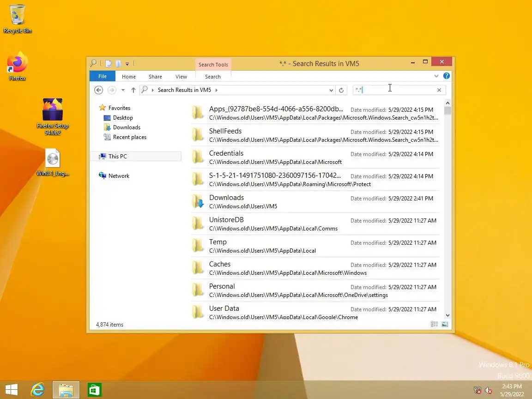Click Search Results in VM5 breadcrumb

click(184, 90)
